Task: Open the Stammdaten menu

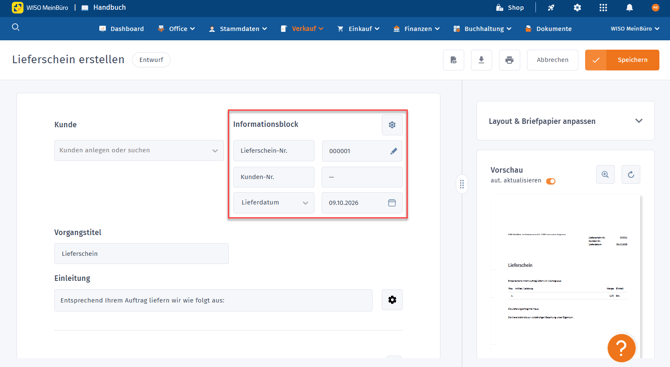Action: (238, 29)
